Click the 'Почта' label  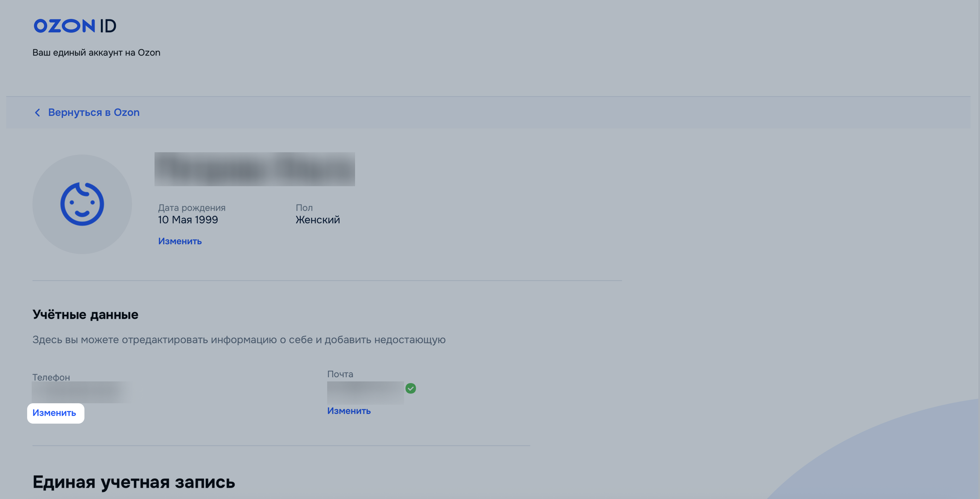(x=340, y=374)
